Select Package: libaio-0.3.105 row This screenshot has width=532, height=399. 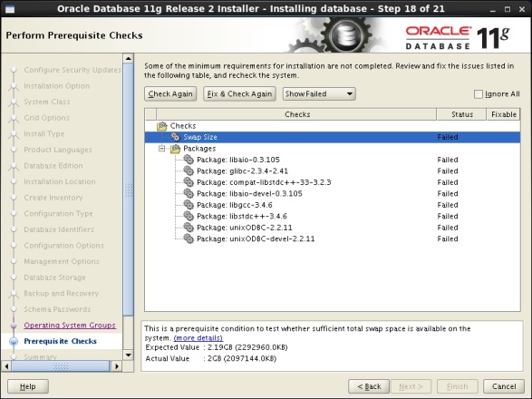[x=333, y=160]
